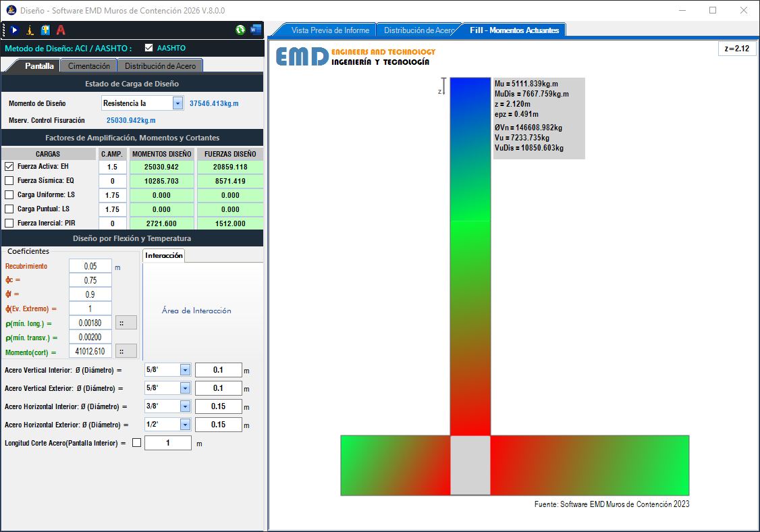Viewport: 760px width, 532px height.
Task: Click the Word export icon
Action: [255, 30]
